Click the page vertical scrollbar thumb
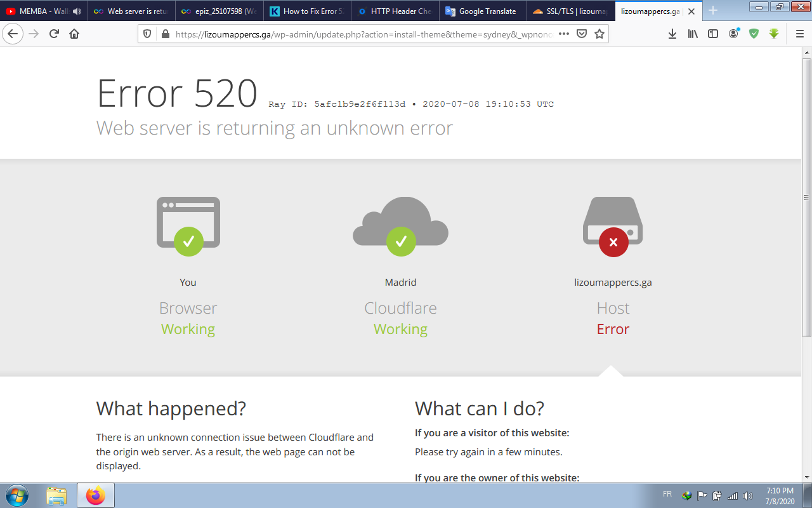The width and height of the screenshot is (812, 508). (x=806, y=197)
